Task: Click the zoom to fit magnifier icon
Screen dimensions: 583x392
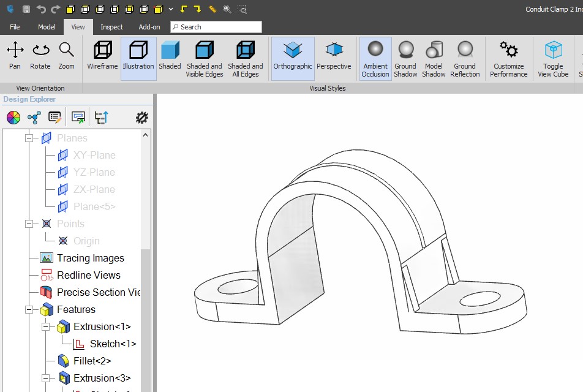Action: click(x=227, y=9)
